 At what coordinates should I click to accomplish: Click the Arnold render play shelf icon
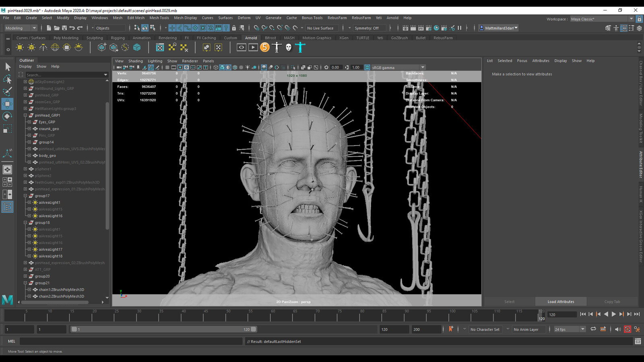point(253,47)
